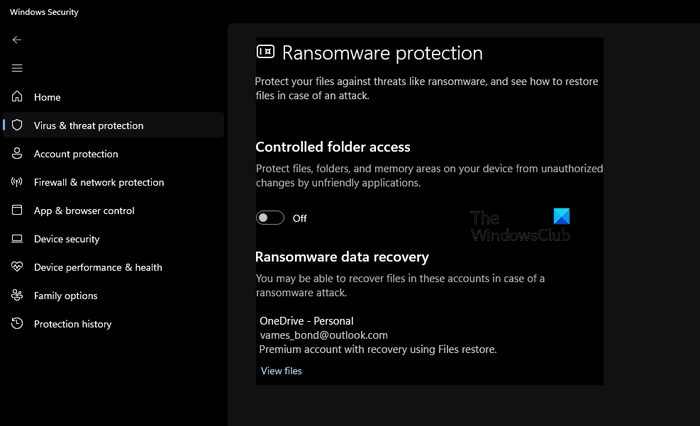
Task: Open the hamburger navigation menu
Action: pos(16,68)
